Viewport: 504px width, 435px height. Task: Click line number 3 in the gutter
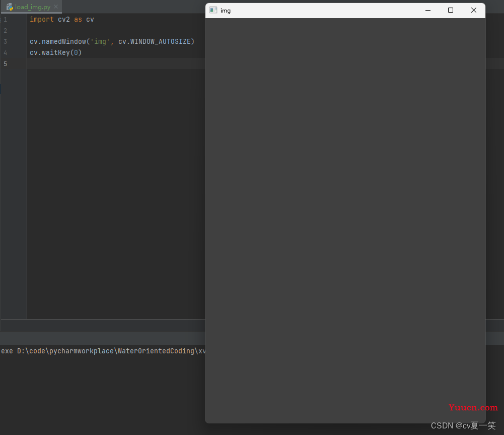[5, 41]
